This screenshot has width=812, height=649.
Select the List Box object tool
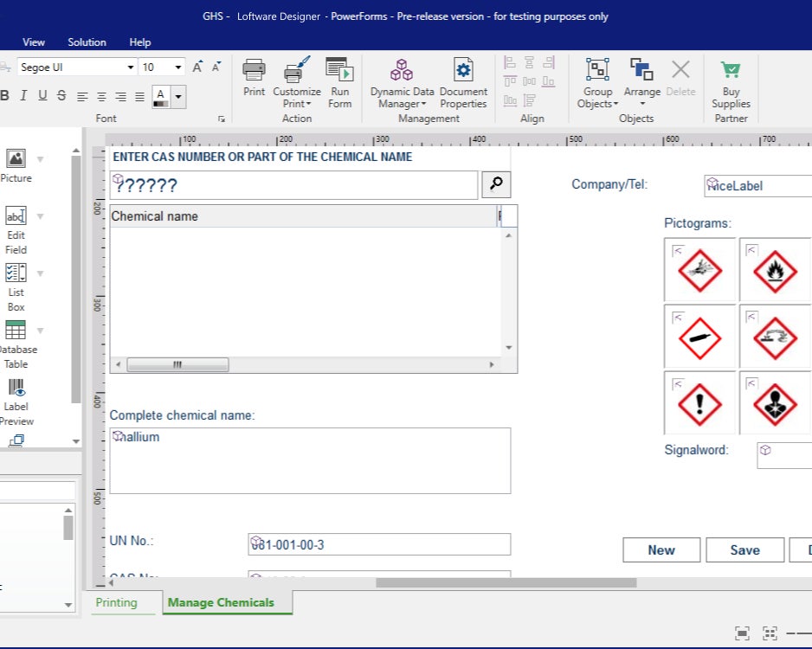(16, 273)
